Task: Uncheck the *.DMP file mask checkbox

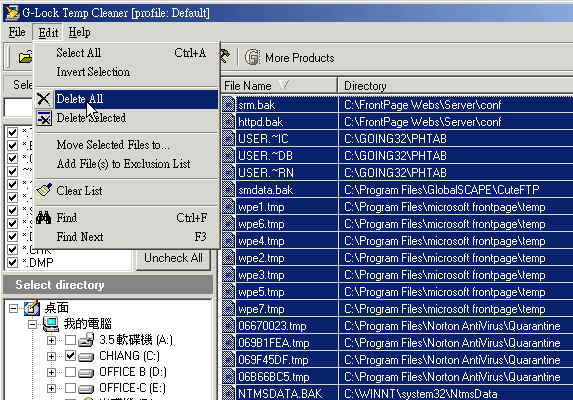Action: tap(12, 263)
